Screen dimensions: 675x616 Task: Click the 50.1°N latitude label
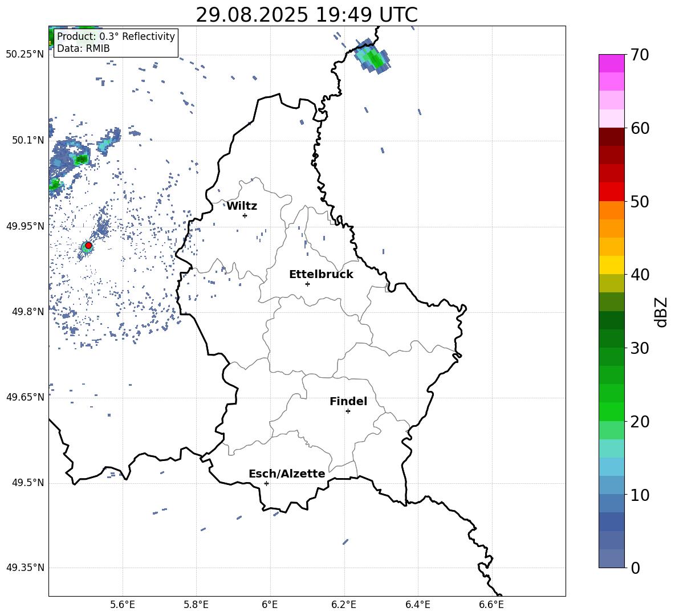29,140
